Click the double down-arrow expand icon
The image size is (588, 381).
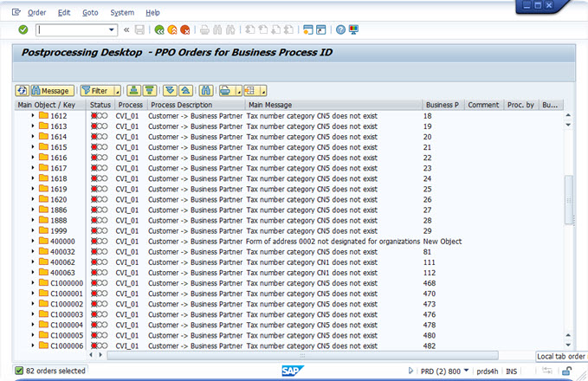coord(170,90)
